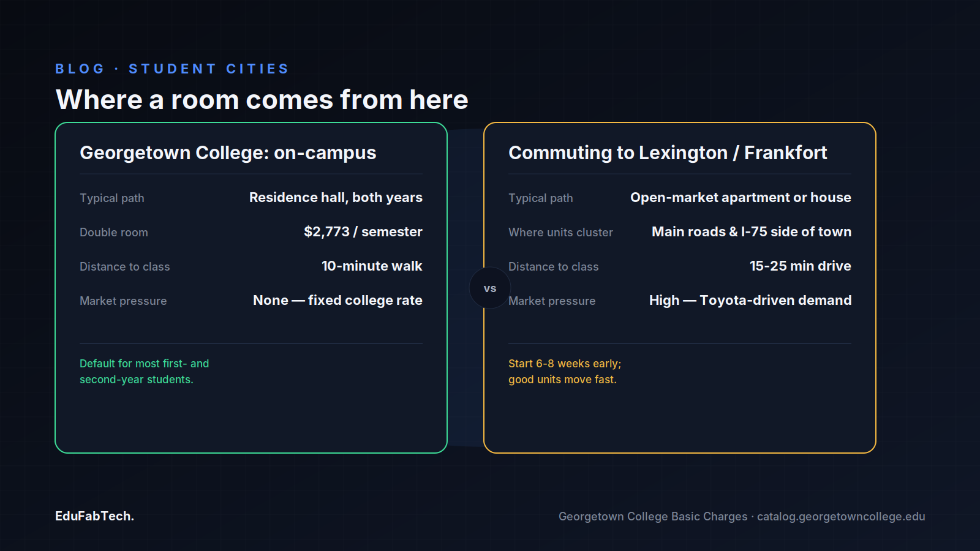The height and width of the screenshot is (551, 980).
Task: Click the 'BLOG · STUDENT CITIES' header label
Action: (171, 69)
